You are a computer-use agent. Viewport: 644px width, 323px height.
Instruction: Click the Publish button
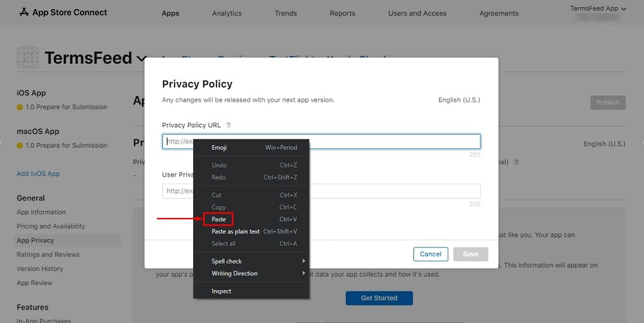point(608,103)
